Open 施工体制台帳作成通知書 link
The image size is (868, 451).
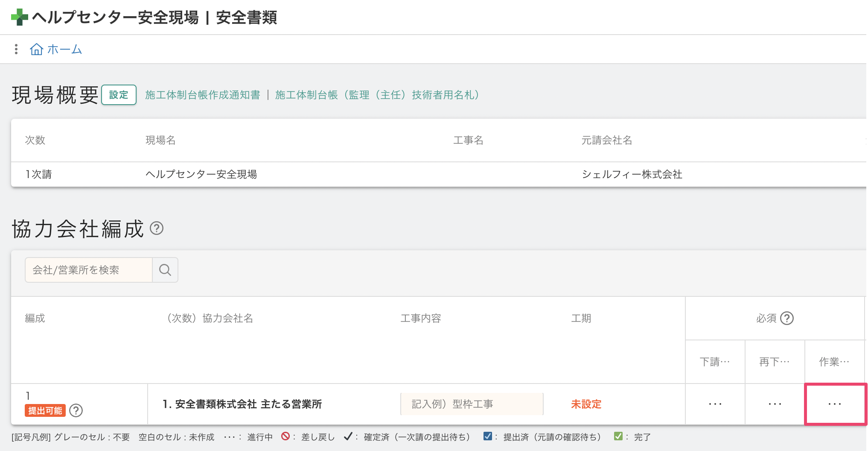[x=203, y=95]
